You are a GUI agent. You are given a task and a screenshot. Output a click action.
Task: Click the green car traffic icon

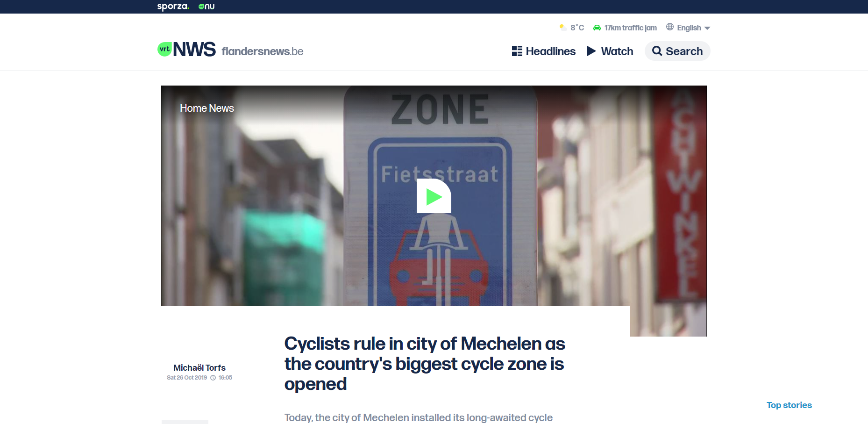point(597,28)
